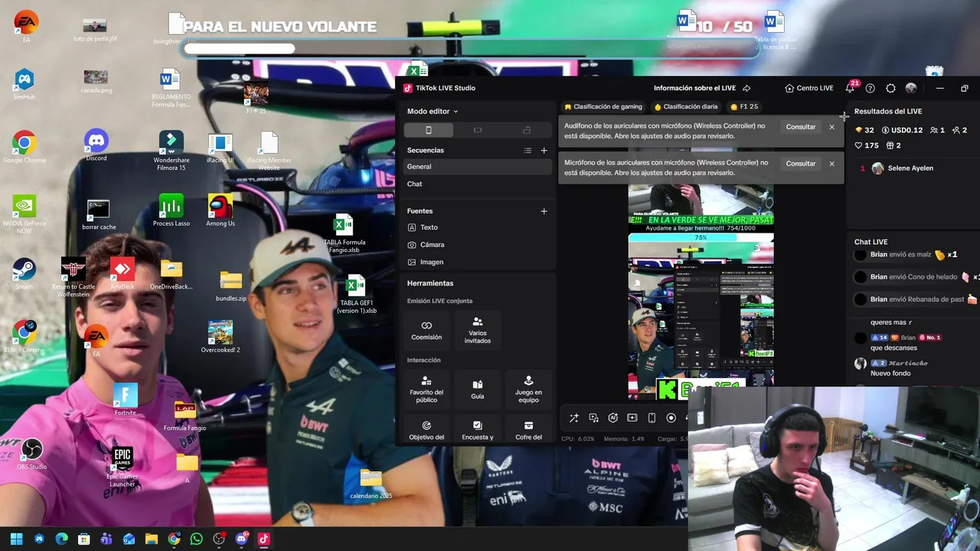Viewport: 980px width, 551px height.
Task: Select the General scene
Action: coord(478,167)
